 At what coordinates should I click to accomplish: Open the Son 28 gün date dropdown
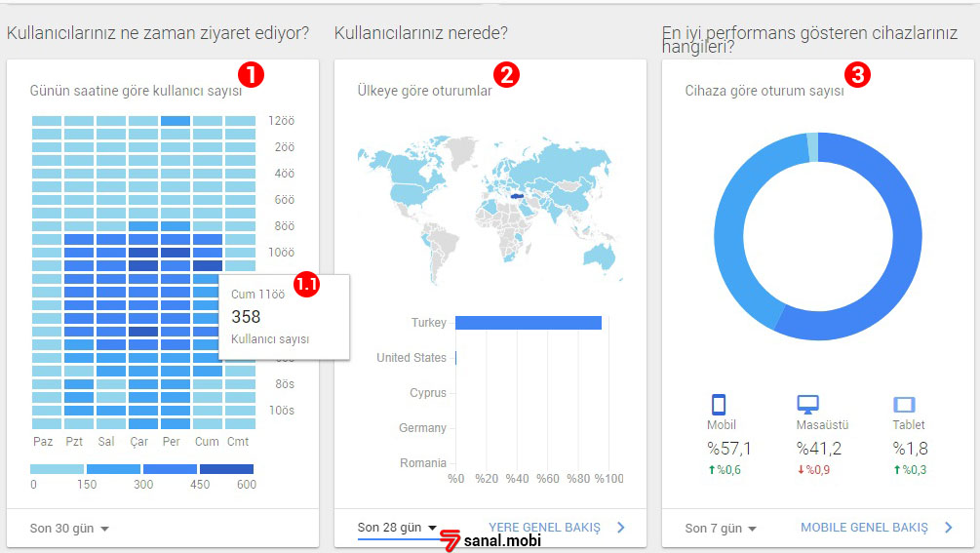tap(397, 528)
